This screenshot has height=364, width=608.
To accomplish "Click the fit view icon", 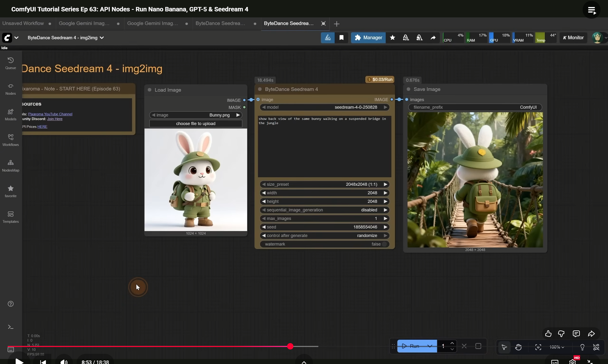I will point(538,347).
